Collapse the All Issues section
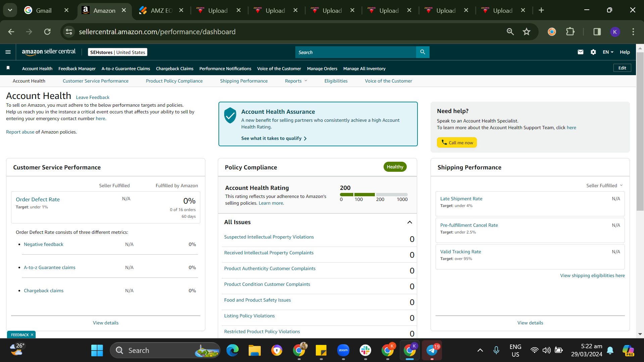 coord(409,222)
